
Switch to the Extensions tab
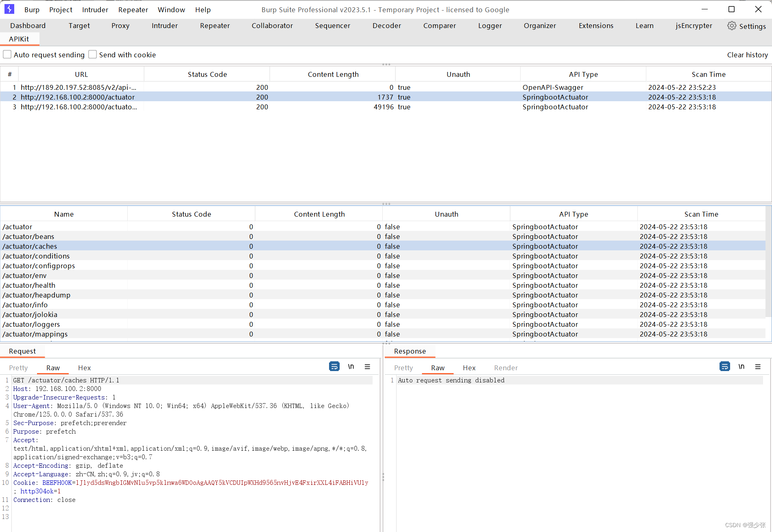596,26
